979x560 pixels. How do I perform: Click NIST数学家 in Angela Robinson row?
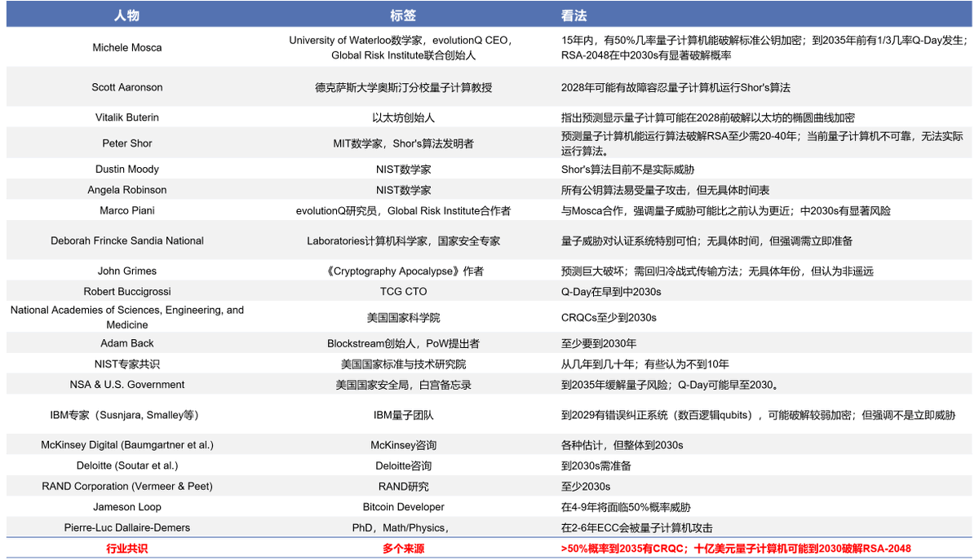tap(403, 190)
